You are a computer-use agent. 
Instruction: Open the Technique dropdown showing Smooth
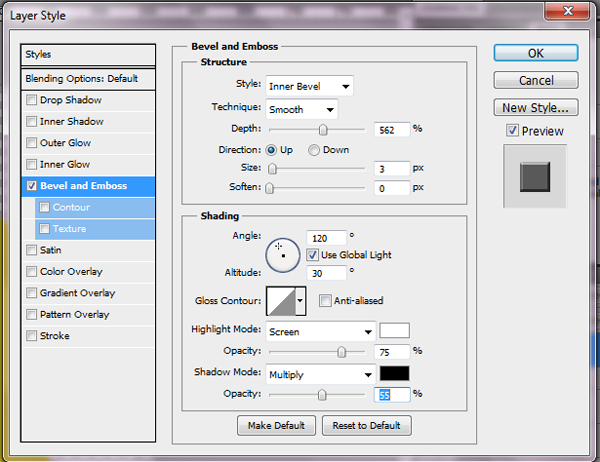[x=302, y=109]
